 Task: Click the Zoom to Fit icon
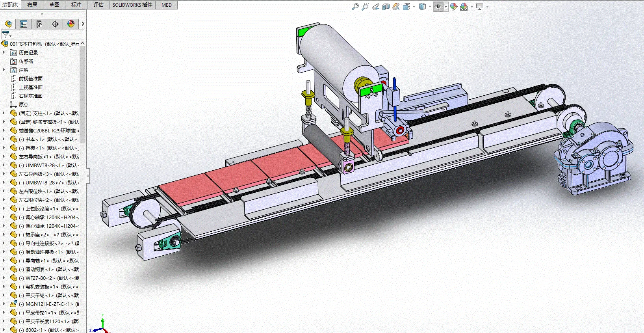[x=355, y=7]
